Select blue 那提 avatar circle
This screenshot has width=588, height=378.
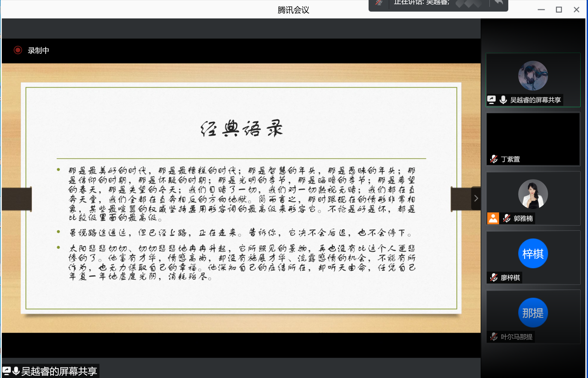pos(533,313)
